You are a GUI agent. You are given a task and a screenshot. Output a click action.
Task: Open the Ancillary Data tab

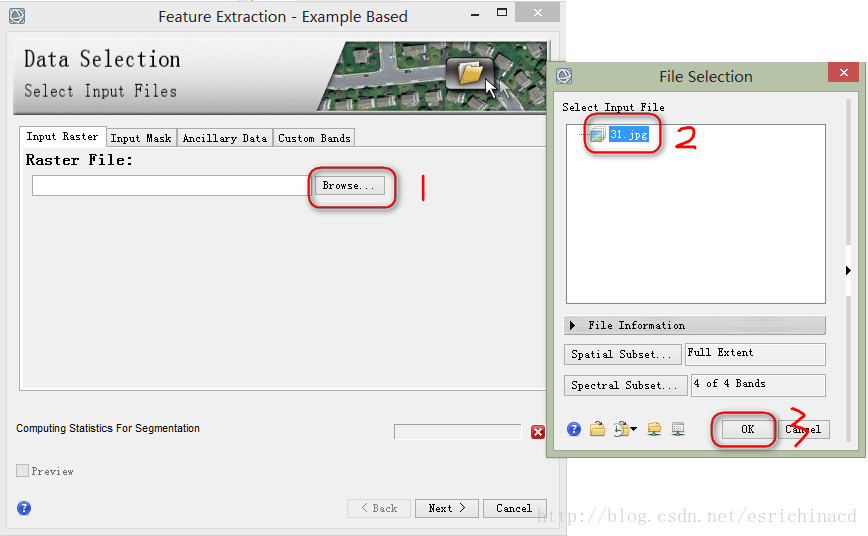pos(225,138)
